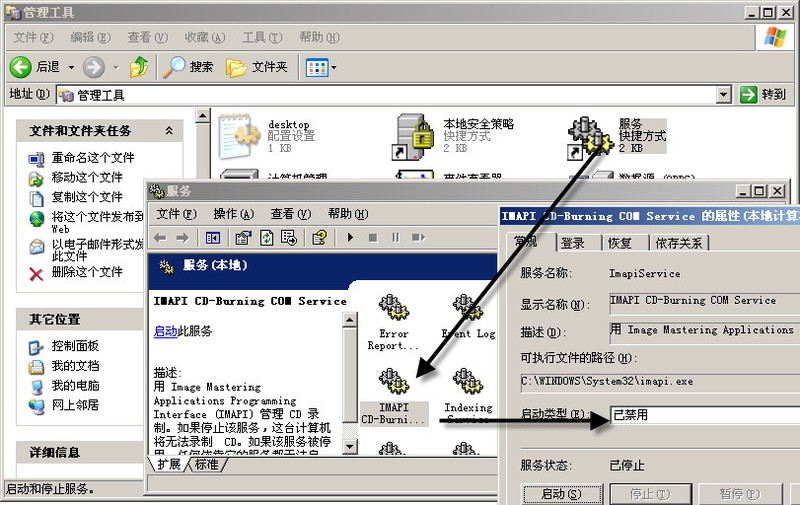Open 启动类型 combo box showing 已禁用
Image resolution: width=800 pixels, height=505 pixels.
705,415
